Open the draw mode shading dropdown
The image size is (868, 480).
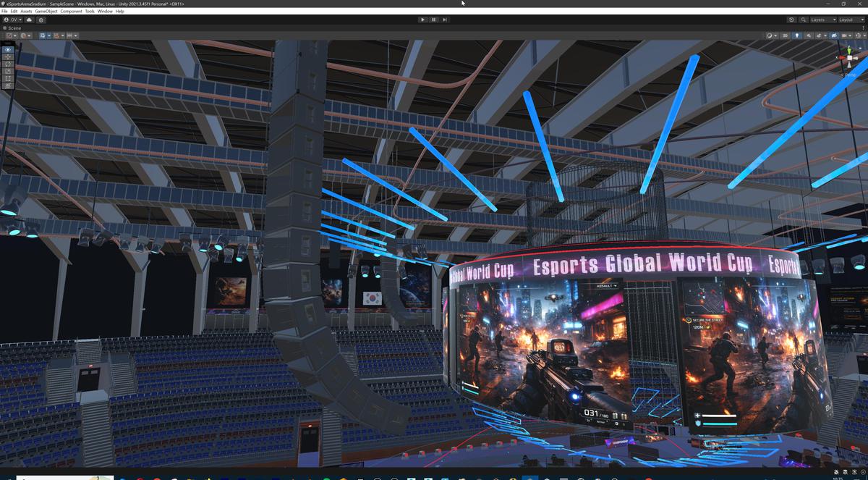pos(772,35)
